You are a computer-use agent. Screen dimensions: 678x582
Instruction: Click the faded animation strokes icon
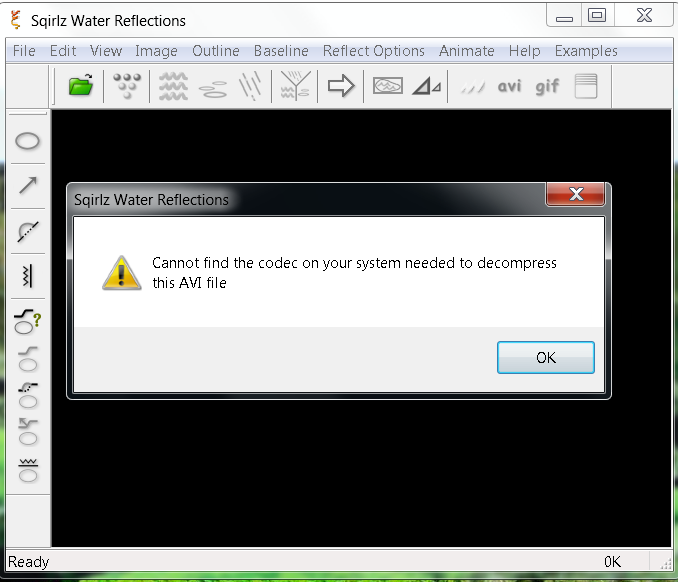click(472, 86)
